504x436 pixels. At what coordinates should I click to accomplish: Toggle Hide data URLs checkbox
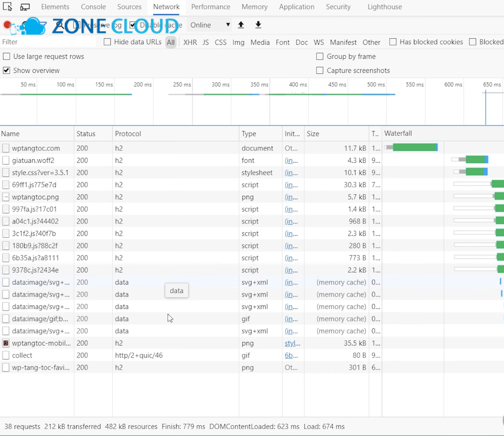pyautogui.click(x=107, y=42)
